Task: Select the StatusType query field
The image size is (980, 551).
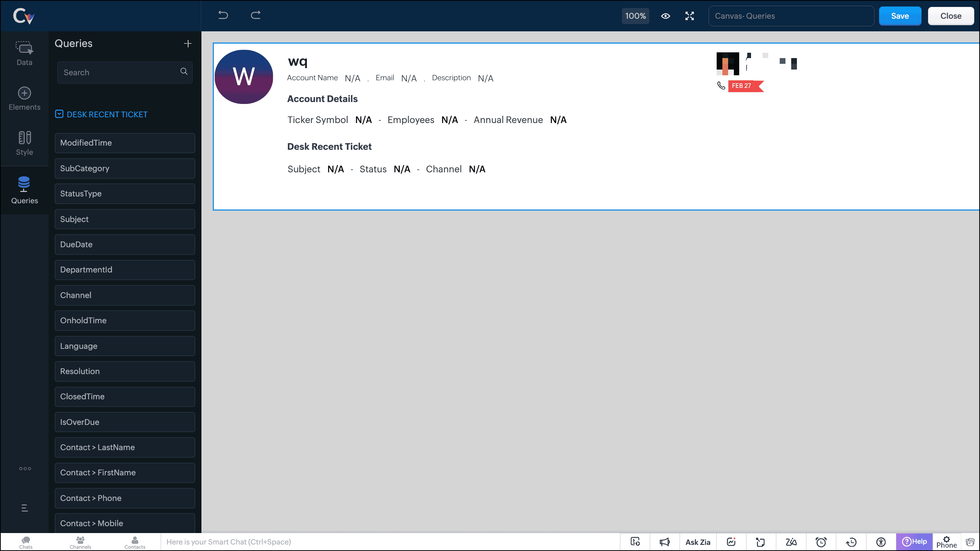Action: click(125, 194)
